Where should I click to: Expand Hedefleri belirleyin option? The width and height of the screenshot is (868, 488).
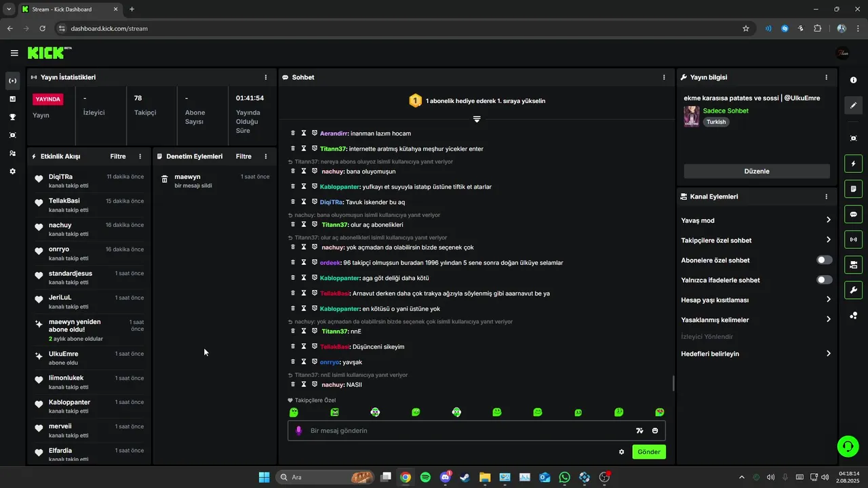coord(755,354)
